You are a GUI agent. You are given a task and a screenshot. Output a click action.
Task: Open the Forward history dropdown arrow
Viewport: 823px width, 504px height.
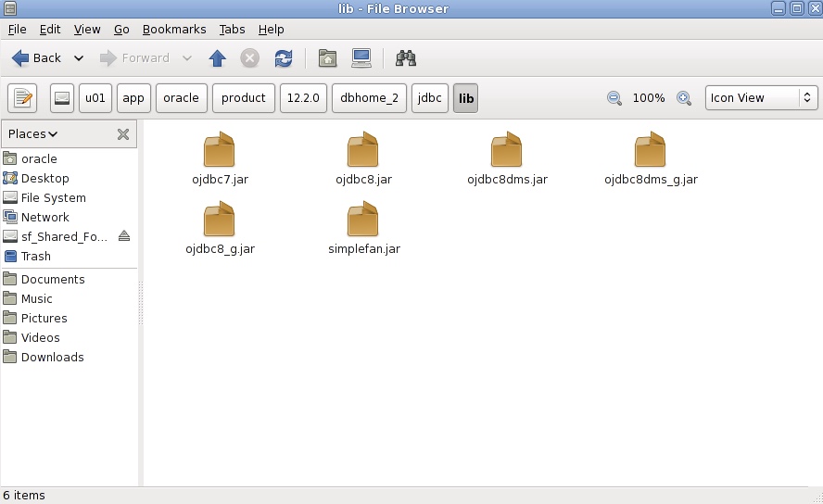(187, 58)
